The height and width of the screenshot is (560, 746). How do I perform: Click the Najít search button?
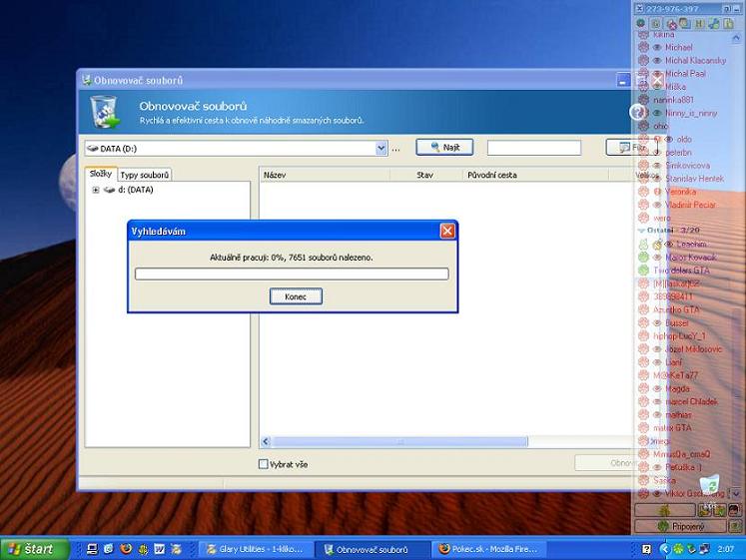(444, 148)
